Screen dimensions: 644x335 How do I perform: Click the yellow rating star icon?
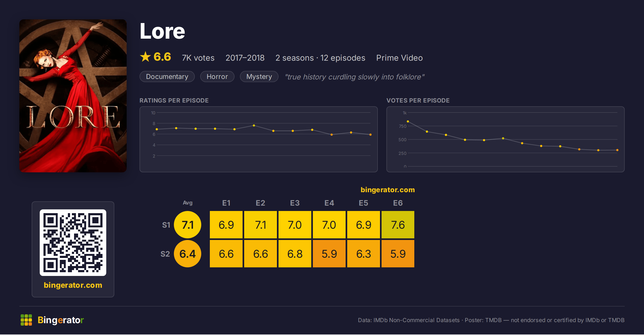pos(145,57)
